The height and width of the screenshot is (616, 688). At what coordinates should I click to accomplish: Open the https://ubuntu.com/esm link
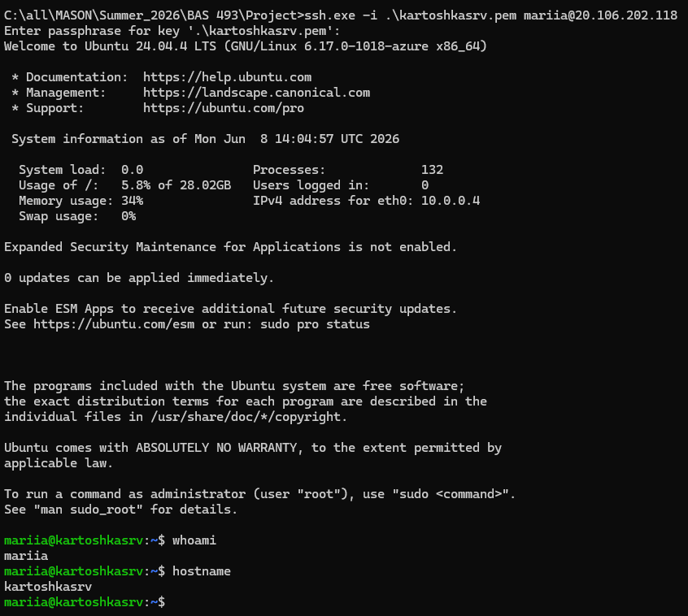114,324
